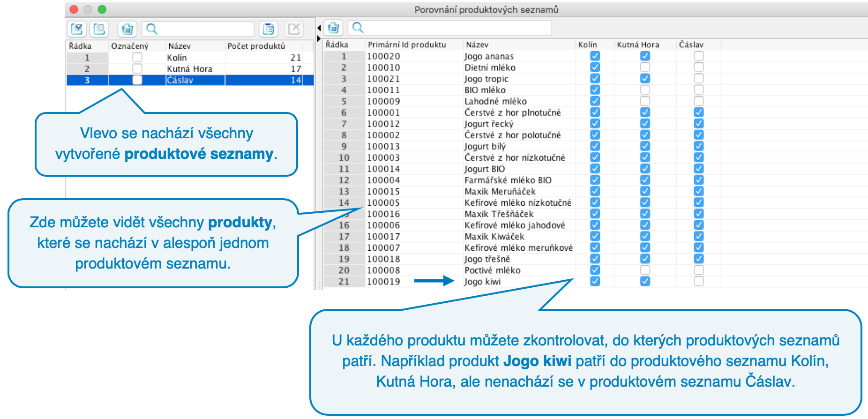Toggle Kutná Hora checkbox for Poctivé mléko
The image size is (868, 419).
coord(645,270)
